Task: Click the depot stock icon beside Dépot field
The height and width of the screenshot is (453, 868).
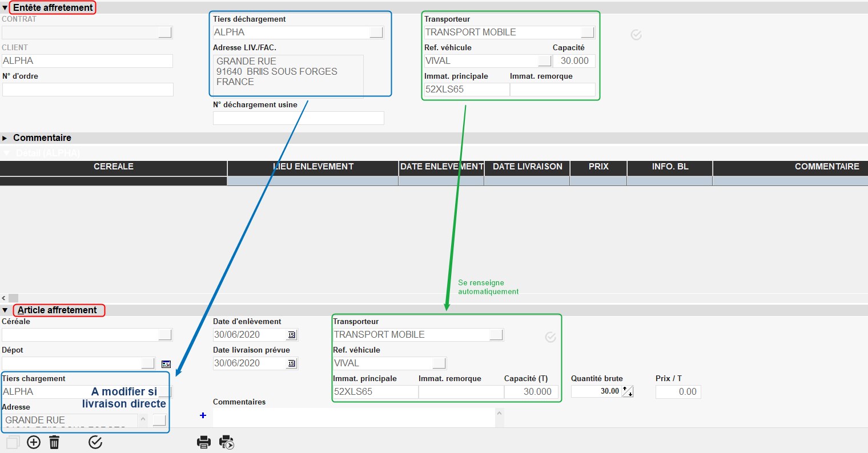Action: pyautogui.click(x=166, y=363)
